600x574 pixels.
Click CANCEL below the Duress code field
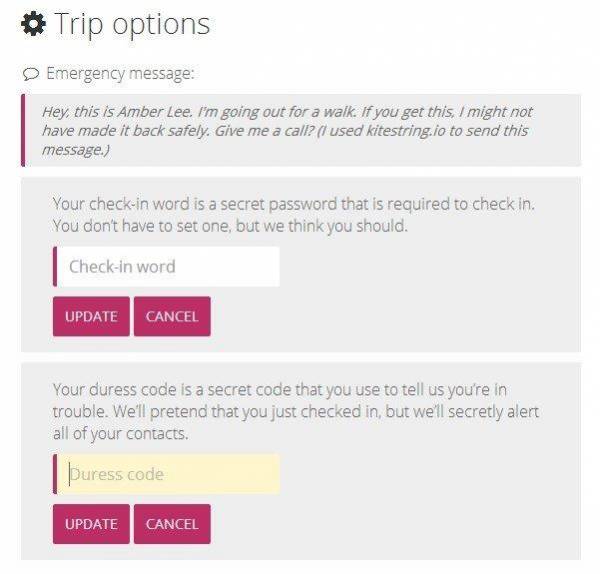pos(172,524)
